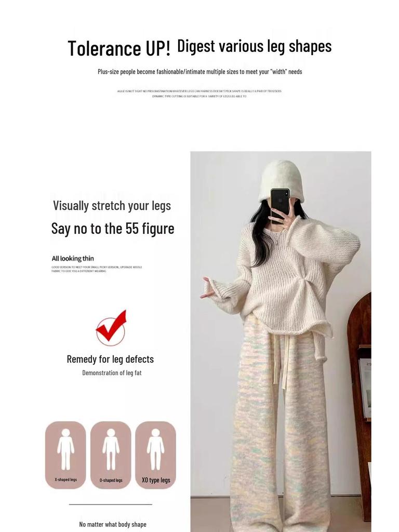Click the white bucket hat
This screenshot has height=532, width=399.
pyautogui.click(x=281, y=181)
